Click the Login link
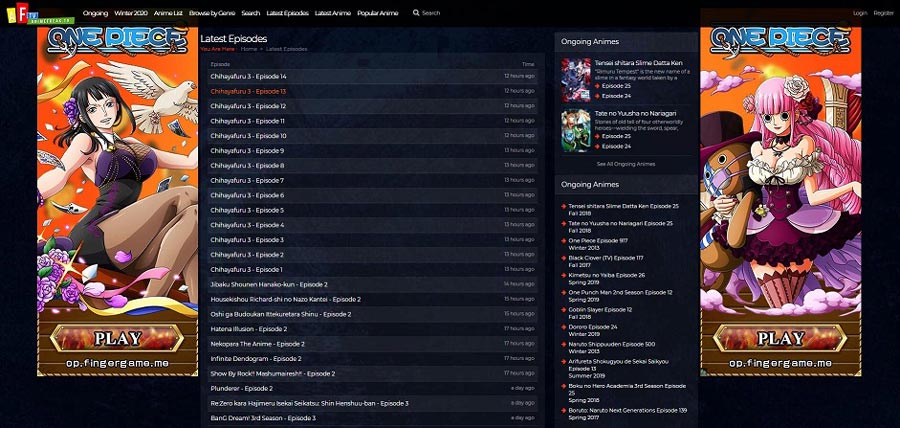900x428 pixels. 860,13
